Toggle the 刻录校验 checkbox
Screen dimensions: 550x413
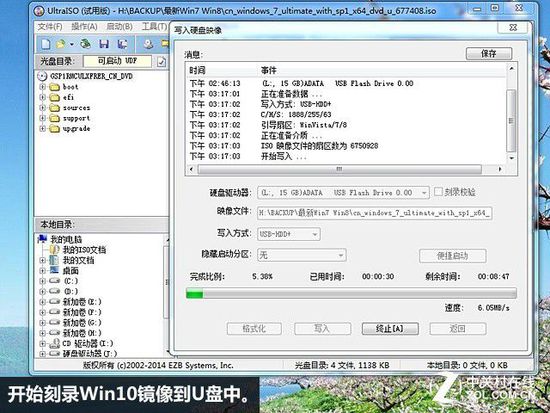(438, 192)
